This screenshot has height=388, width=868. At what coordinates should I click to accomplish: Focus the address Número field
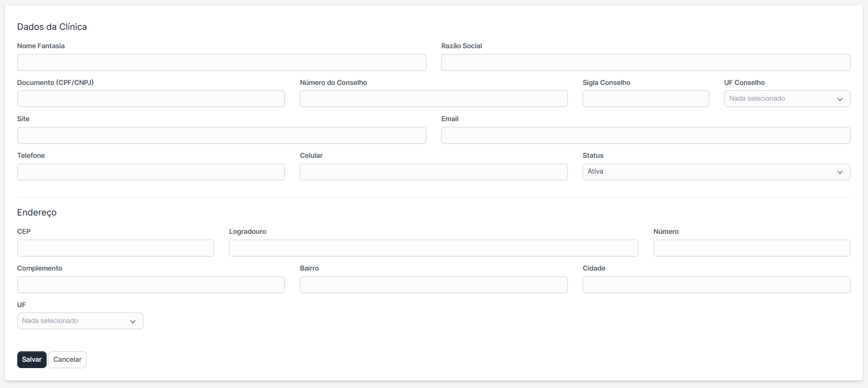(751, 248)
